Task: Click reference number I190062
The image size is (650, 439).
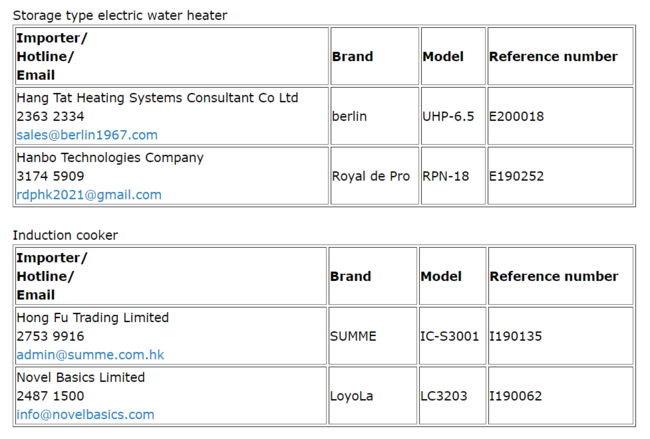Action: pos(516,395)
